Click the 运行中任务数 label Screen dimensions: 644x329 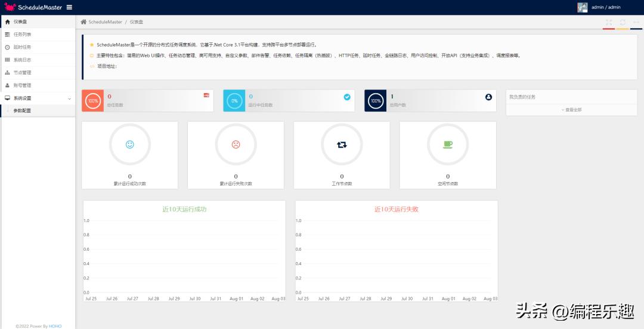coord(261,105)
